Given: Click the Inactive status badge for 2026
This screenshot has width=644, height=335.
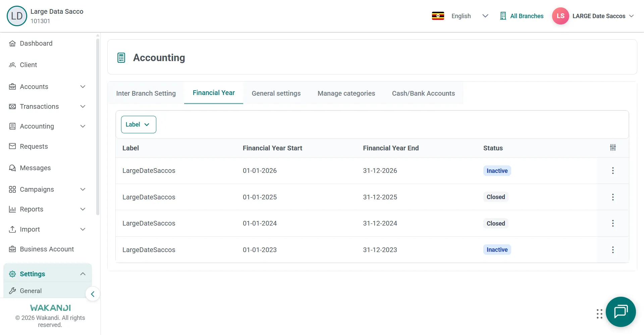Looking at the screenshot, I should (x=497, y=171).
